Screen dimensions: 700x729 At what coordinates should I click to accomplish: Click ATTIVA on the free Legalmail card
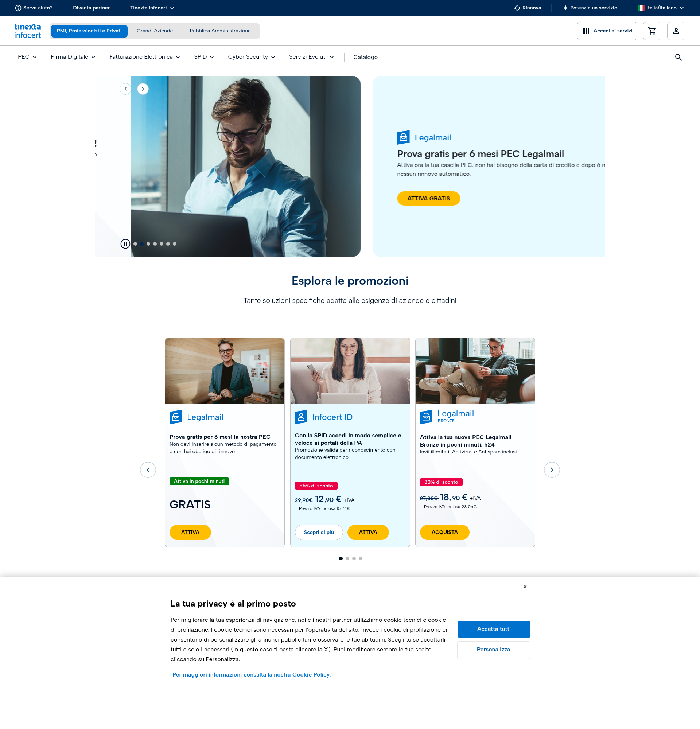[x=190, y=532]
